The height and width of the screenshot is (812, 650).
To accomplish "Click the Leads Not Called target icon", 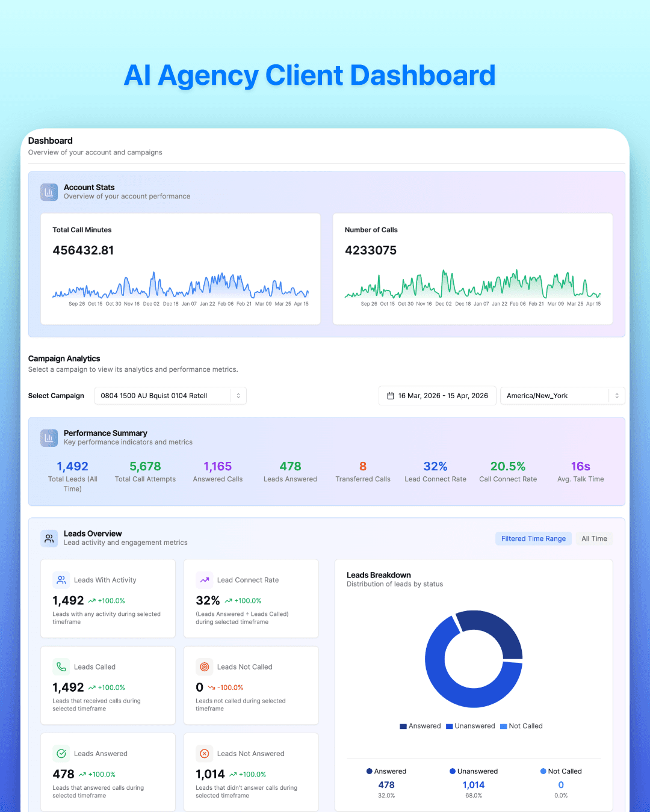I will click(x=204, y=666).
